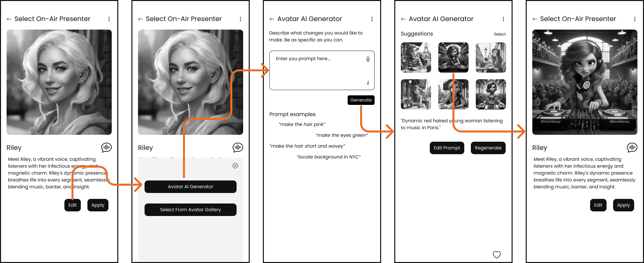Pick the DJ avatar suggestion thumbnail

click(453, 58)
